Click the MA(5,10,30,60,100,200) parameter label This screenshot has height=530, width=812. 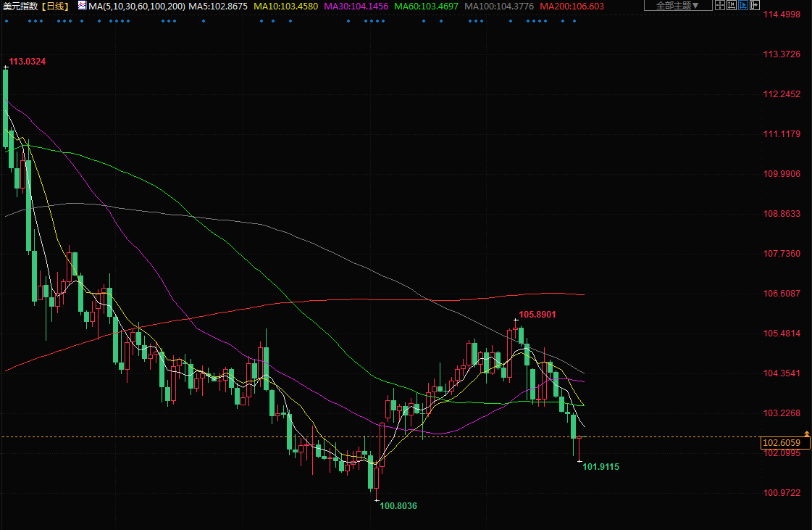click(x=136, y=6)
